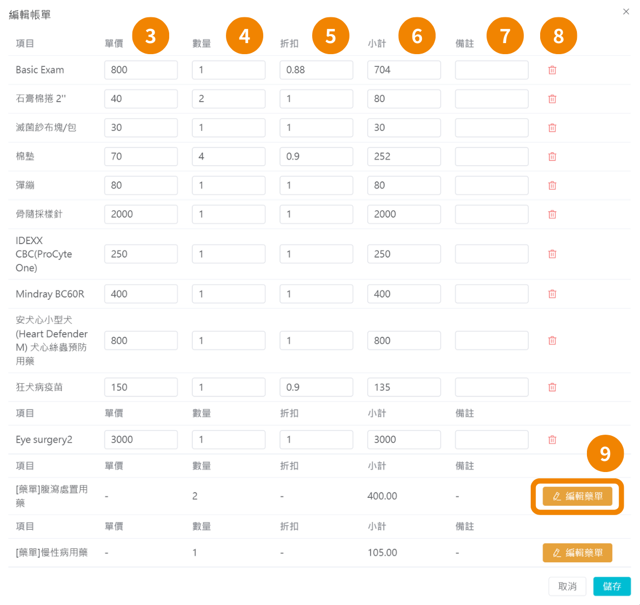This screenshot has width=640, height=605.
Task: Edit unit price 70 of 棉墊
Action: (141, 156)
